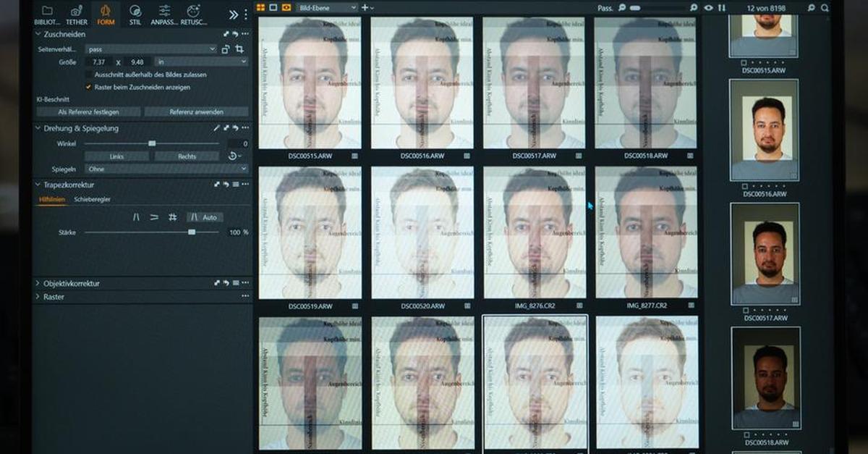The image size is (868, 454).
Task: Click the Winkel value field showing 0
Action: (237, 144)
